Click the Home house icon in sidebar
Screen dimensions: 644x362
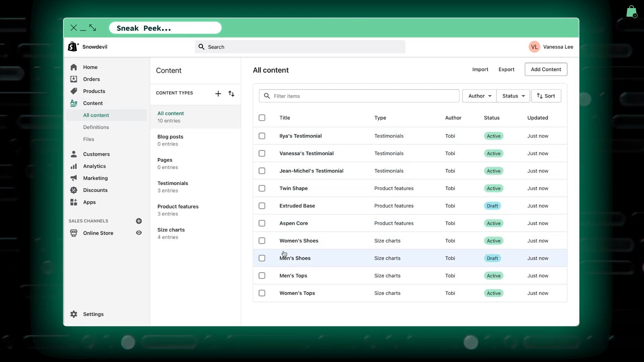[x=74, y=67]
